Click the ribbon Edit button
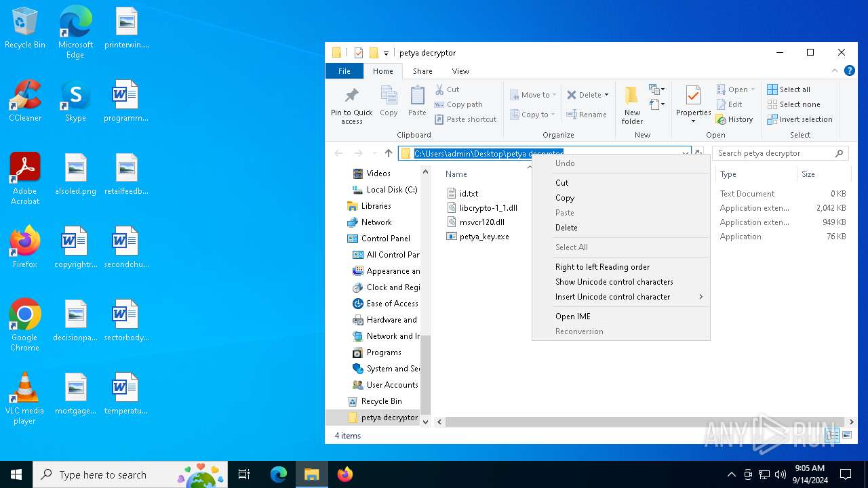Image resolution: width=868 pixels, height=488 pixels. (x=730, y=104)
